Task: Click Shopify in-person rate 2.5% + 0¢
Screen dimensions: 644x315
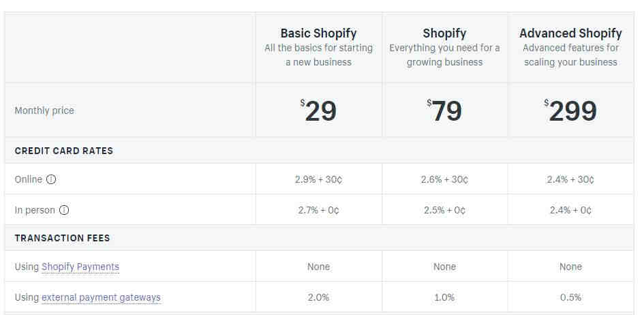Action: (x=444, y=210)
